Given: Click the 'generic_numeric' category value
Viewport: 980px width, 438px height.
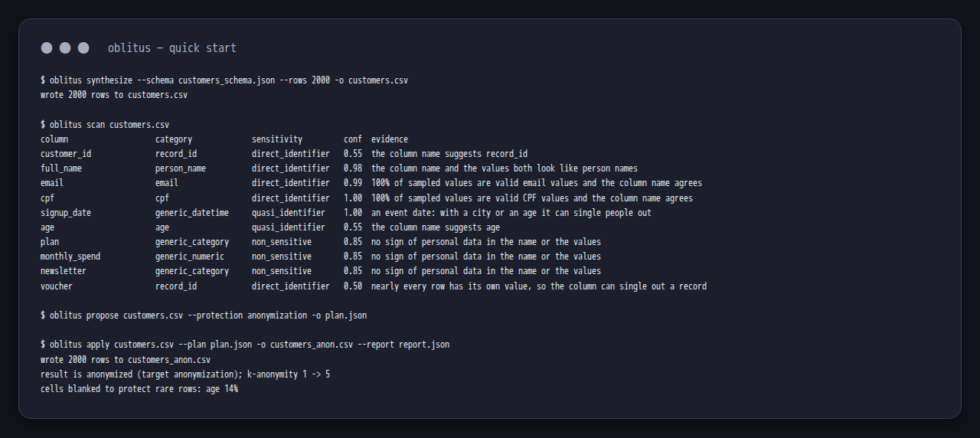Looking at the screenshot, I should tap(190, 257).
